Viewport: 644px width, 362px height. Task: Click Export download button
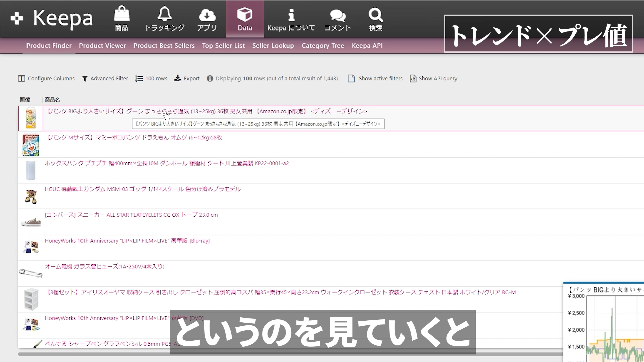(x=187, y=78)
